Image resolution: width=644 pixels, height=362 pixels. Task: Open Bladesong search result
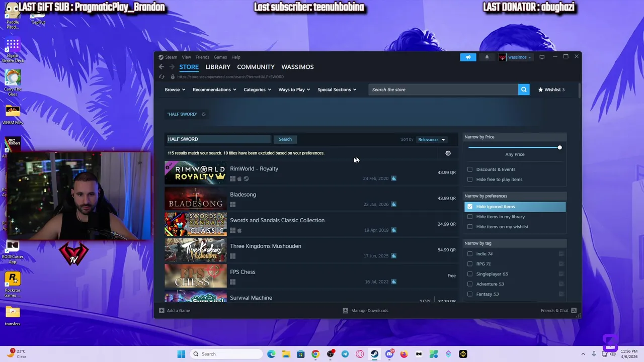coord(310,199)
